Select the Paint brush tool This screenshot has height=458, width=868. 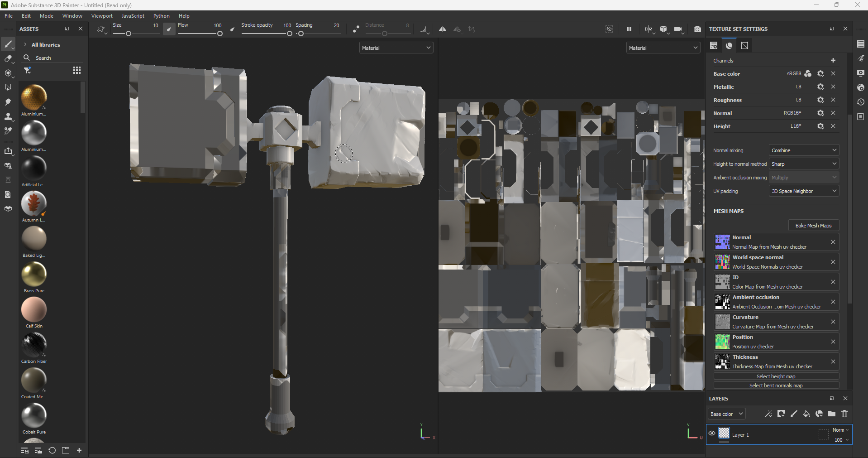pyautogui.click(x=8, y=44)
